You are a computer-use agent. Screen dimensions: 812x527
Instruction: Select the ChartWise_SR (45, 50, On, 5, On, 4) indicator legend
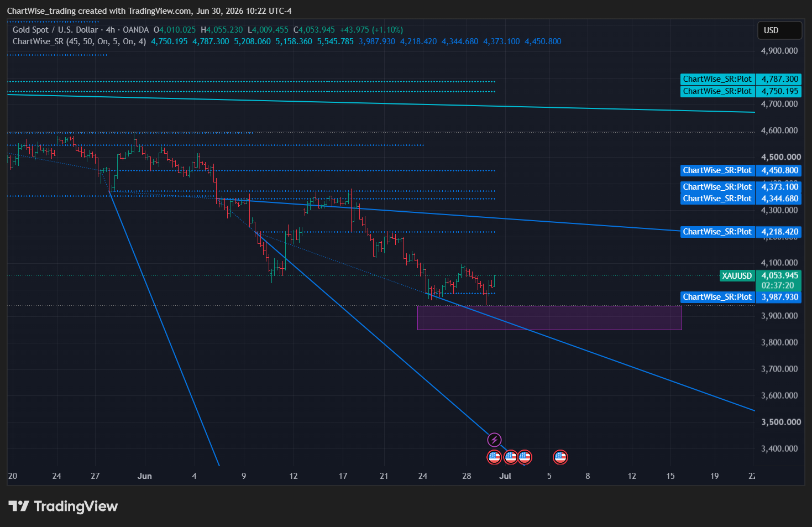tap(79, 41)
